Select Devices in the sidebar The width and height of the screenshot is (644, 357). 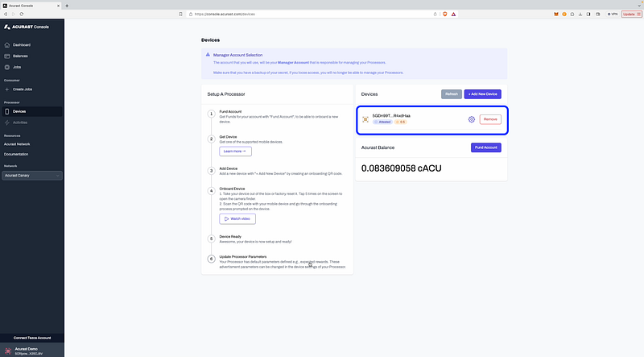pos(19,111)
